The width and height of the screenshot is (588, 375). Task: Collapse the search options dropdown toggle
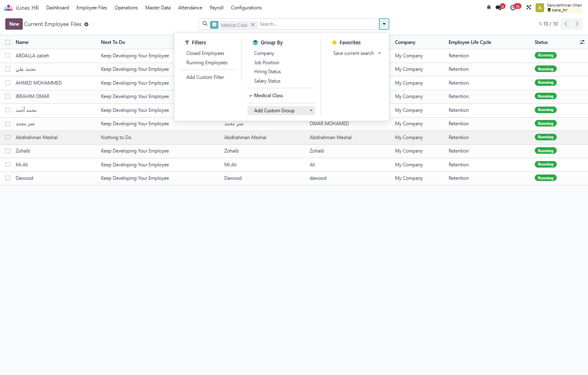tap(384, 24)
